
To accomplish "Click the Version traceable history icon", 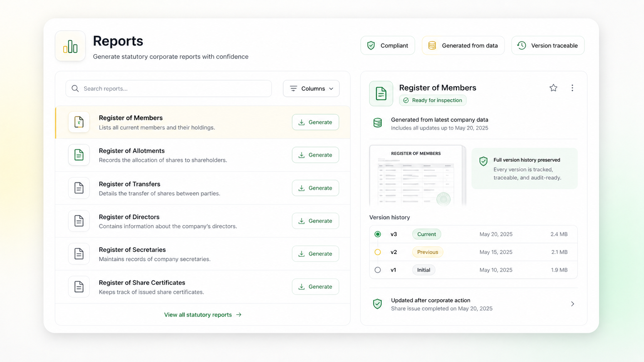I will (521, 45).
